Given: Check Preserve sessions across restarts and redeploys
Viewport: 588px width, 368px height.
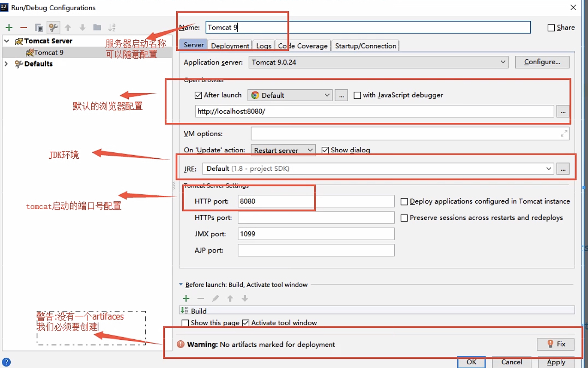Looking at the screenshot, I should tap(404, 218).
